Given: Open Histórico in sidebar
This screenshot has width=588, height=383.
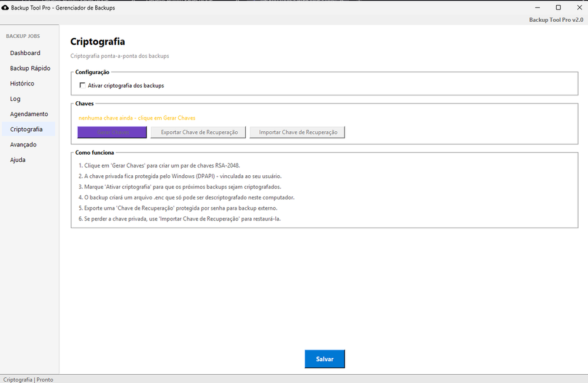Looking at the screenshot, I should (22, 84).
